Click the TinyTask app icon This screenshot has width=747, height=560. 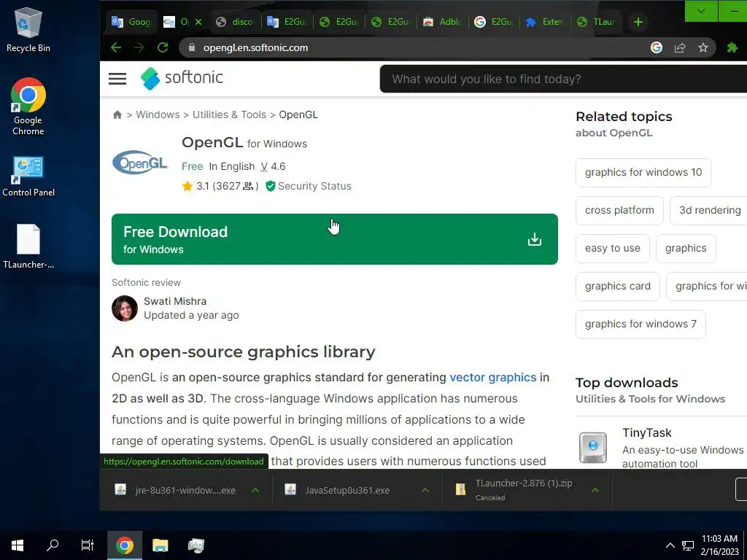(592, 447)
